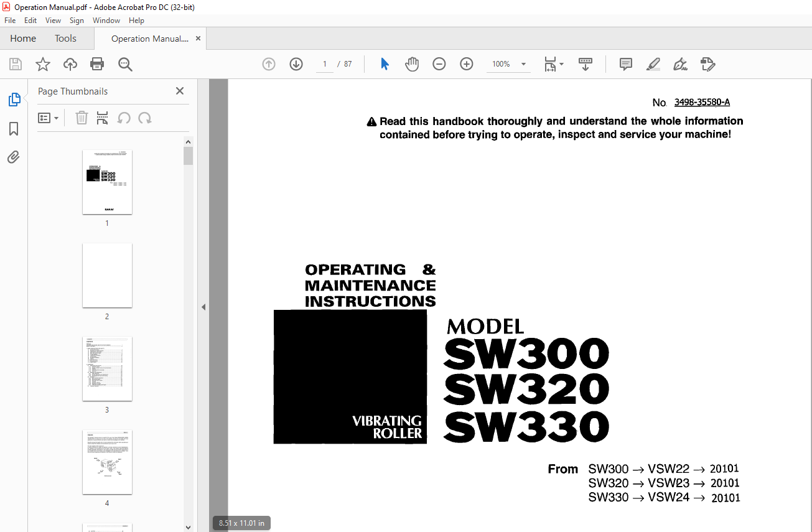Select the arrow selection tool
Viewport: 812px width, 532px height.
pyautogui.click(x=385, y=64)
